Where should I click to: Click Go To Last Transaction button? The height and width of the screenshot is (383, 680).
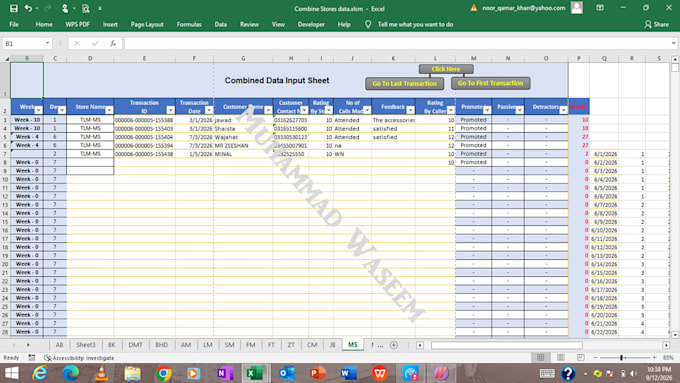(x=404, y=83)
